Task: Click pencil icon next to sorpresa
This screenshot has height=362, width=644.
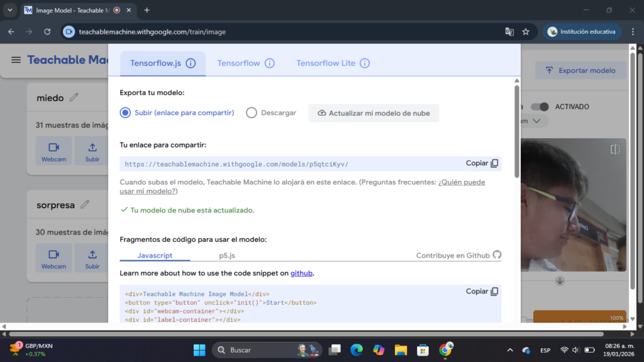Action: tap(85, 204)
